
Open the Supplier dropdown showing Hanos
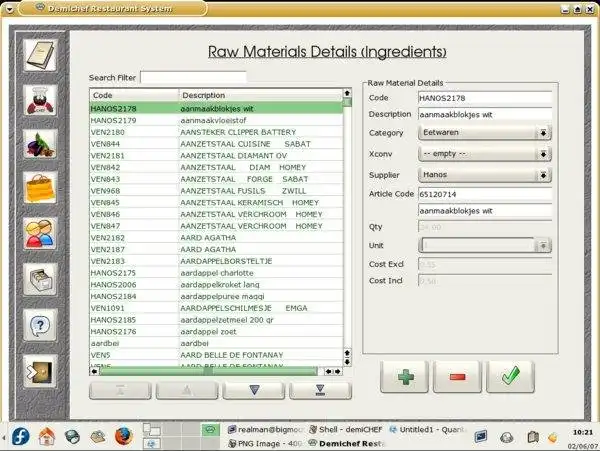(485, 175)
